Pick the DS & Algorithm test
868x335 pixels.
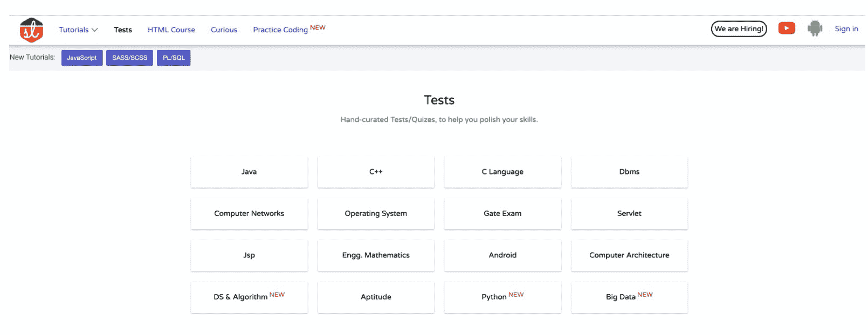249,297
